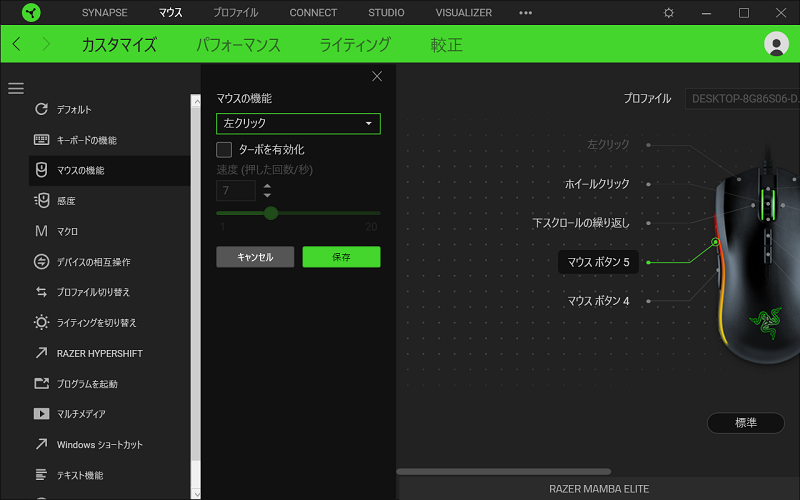Open the マウス top tab
This screenshot has width=800, height=500.
(x=170, y=13)
